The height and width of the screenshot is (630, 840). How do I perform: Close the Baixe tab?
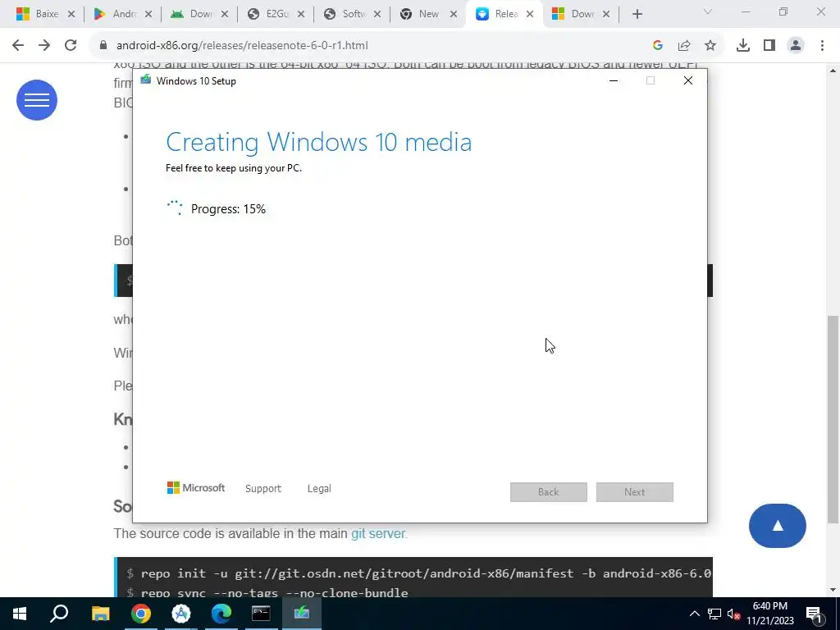[71, 15]
